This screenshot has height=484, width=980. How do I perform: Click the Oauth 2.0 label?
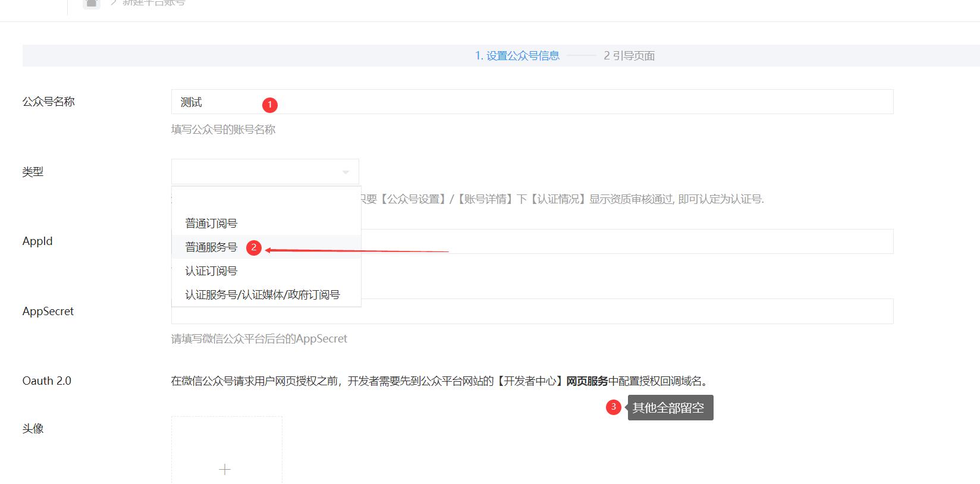[47, 381]
